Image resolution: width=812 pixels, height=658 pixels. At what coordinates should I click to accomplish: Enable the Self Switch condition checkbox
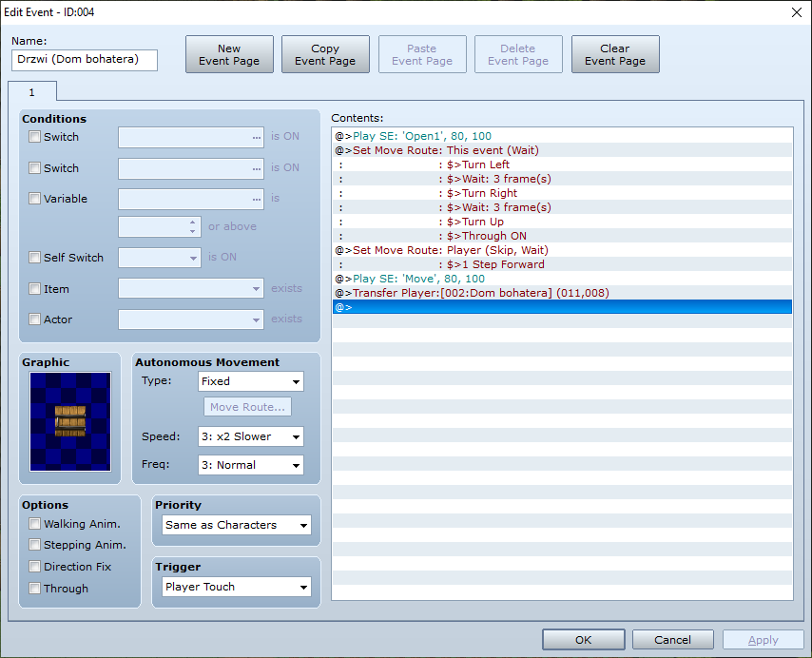point(34,258)
